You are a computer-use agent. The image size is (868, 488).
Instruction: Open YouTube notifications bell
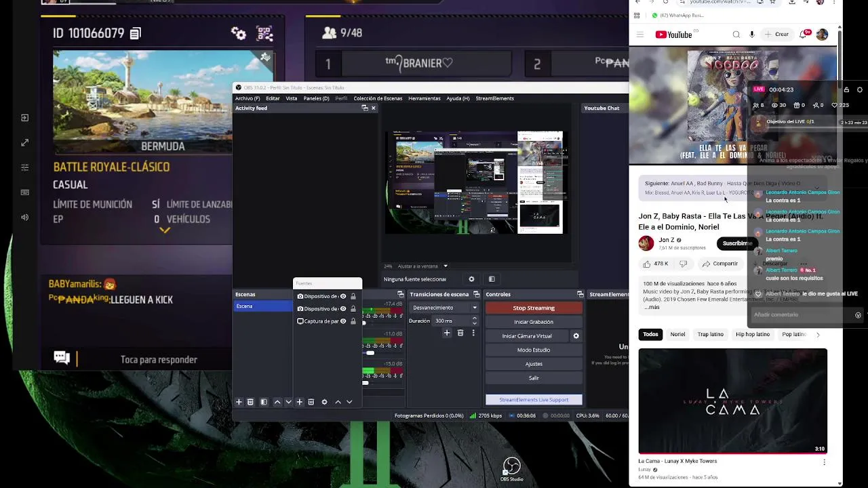[806, 34]
